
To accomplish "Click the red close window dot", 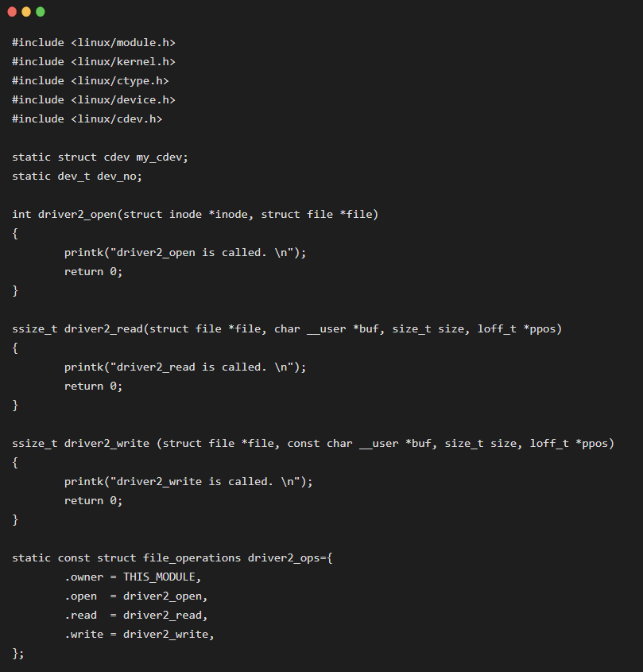I will pyautogui.click(x=12, y=12).
